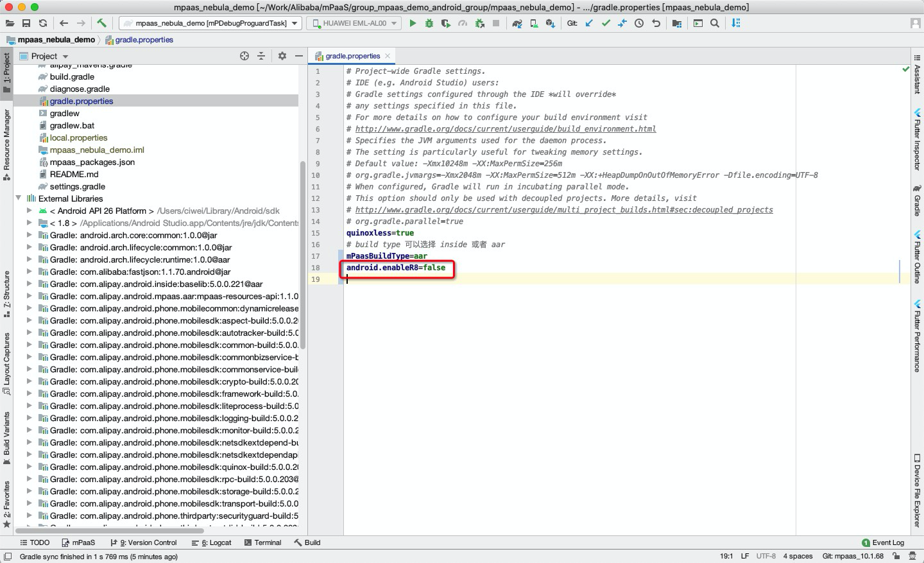Open the Terminal tool window
Image resolution: width=924 pixels, height=563 pixels.
[263, 542]
